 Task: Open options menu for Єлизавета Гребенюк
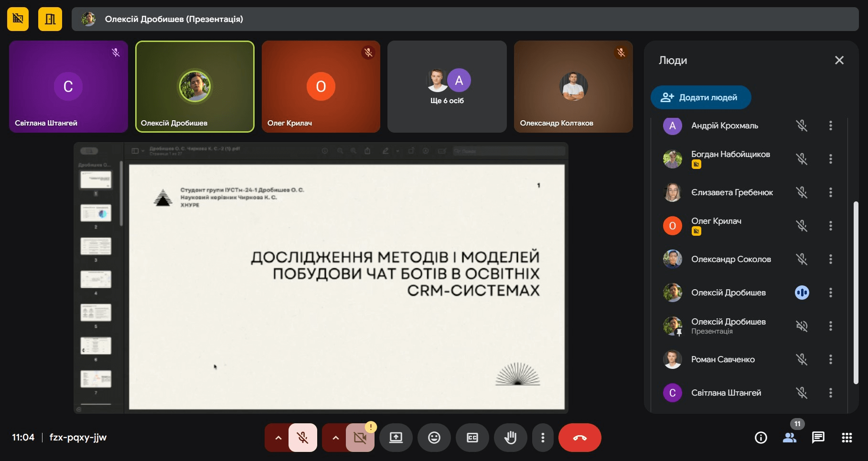click(830, 192)
